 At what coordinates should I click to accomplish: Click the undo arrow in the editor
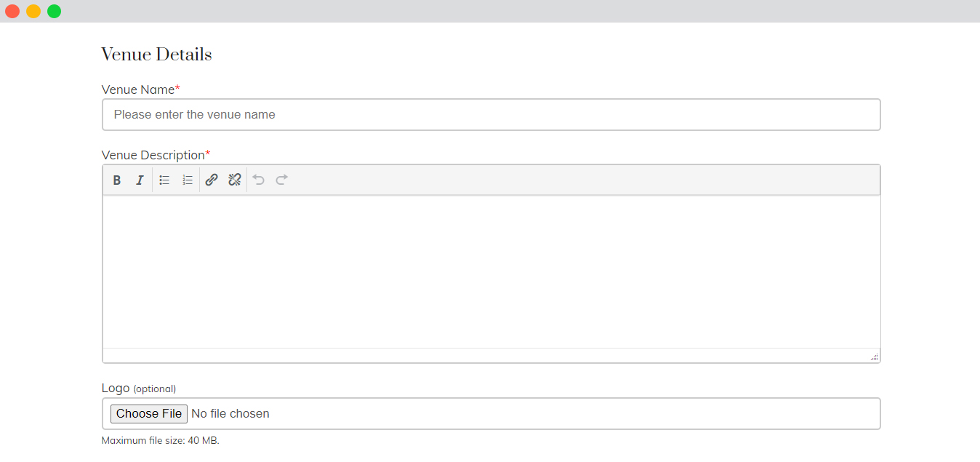259,180
